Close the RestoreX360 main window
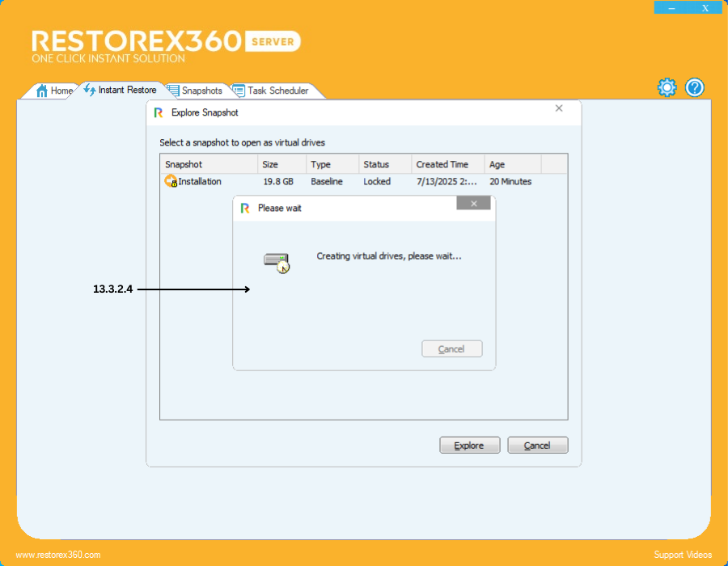This screenshot has height=566, width=728. point(705,7)
